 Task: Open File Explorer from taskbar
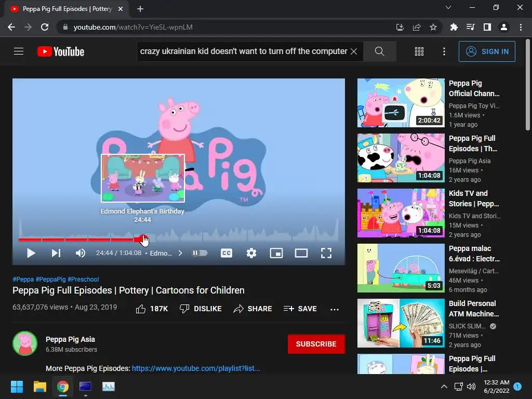tap(39, 387)
